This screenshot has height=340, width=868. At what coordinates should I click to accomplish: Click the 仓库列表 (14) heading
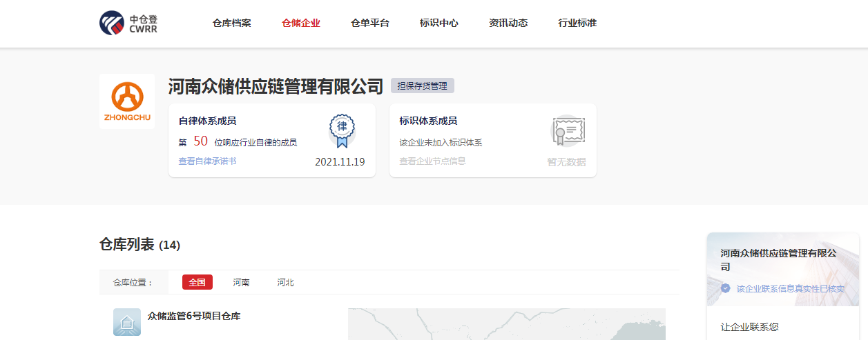click(139, 245)
